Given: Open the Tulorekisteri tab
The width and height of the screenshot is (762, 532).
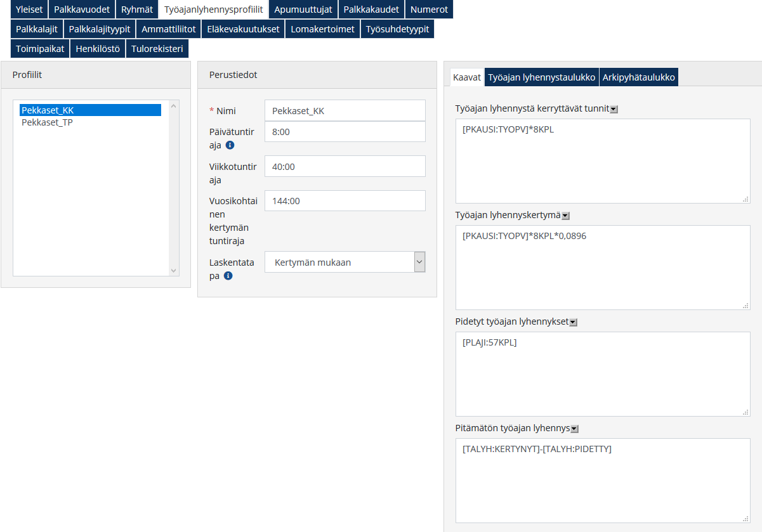Looking at the screenshot, I should click(157, 49).
